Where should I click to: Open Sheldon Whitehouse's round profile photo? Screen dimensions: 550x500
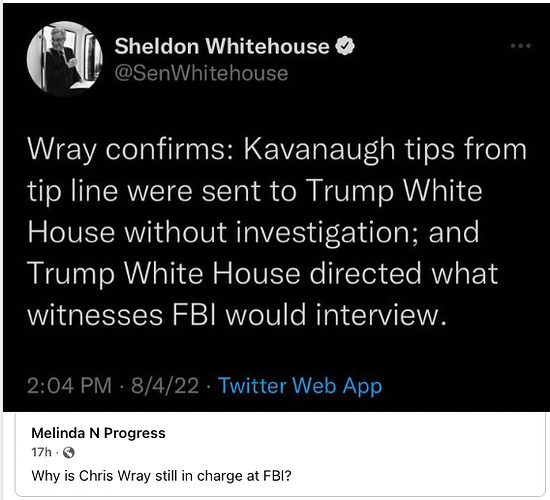[65, 59]
